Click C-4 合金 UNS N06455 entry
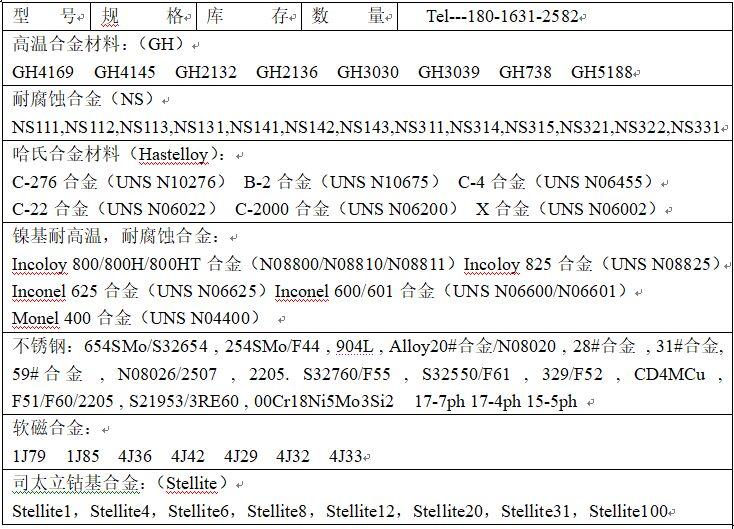This screenshot has width=734, height=529. pos(556,182)
